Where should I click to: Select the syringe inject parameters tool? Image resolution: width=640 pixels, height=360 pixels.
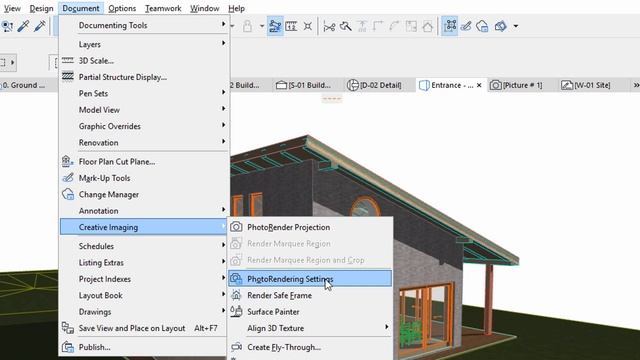40,26
